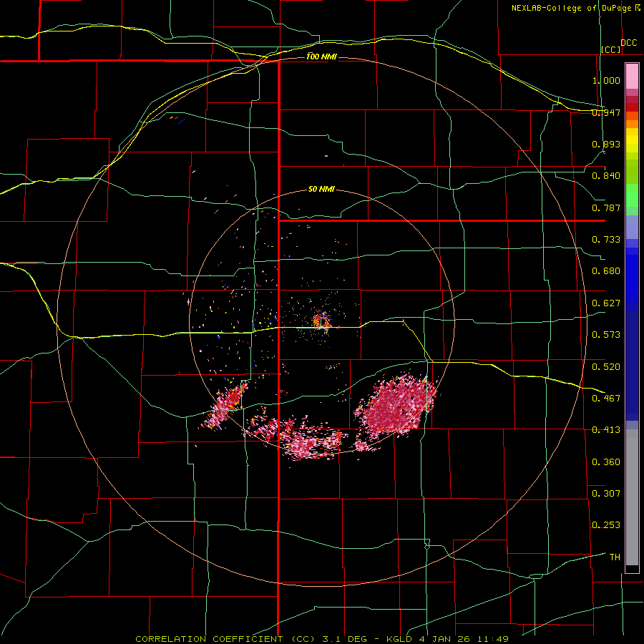Screen dimensions: 644x644
Task: Click the [CC] legend label
Action: pos(611,49)
